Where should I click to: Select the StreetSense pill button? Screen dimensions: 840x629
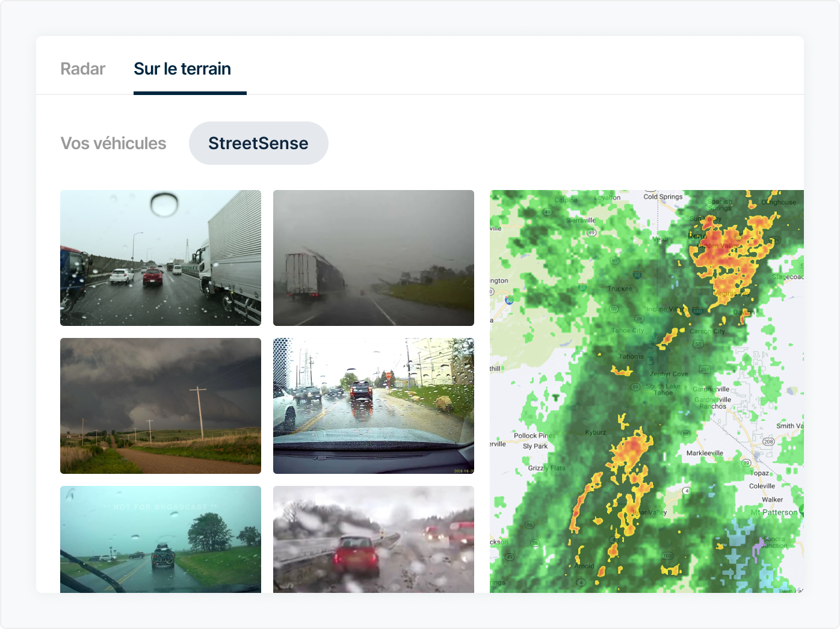pos(259,143)
